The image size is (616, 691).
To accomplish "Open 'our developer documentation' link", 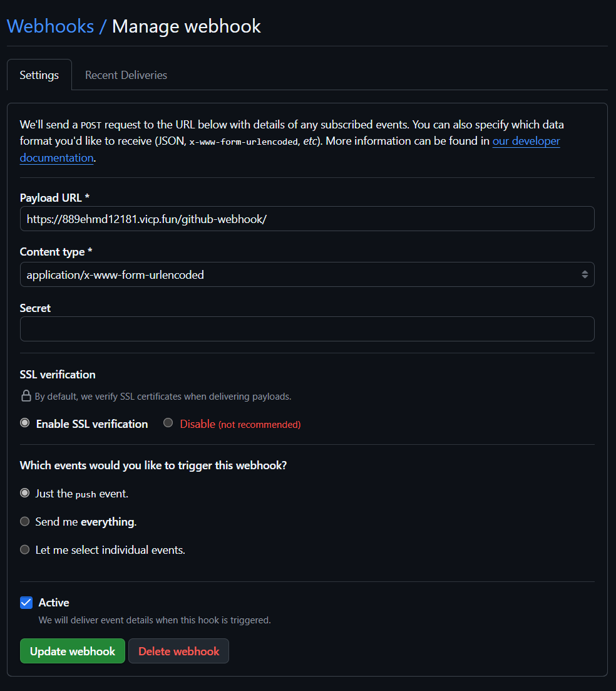I will coord(526,141).
